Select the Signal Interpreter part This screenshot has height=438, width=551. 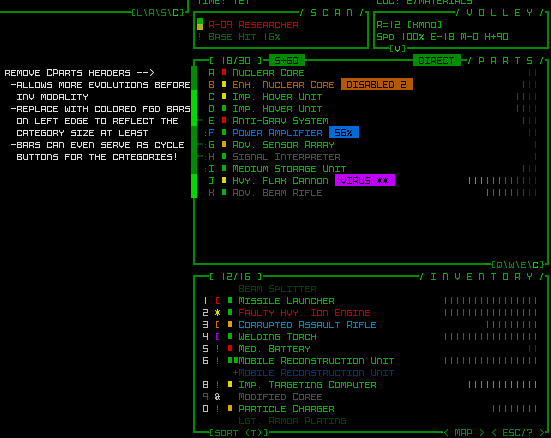point(286,156)
